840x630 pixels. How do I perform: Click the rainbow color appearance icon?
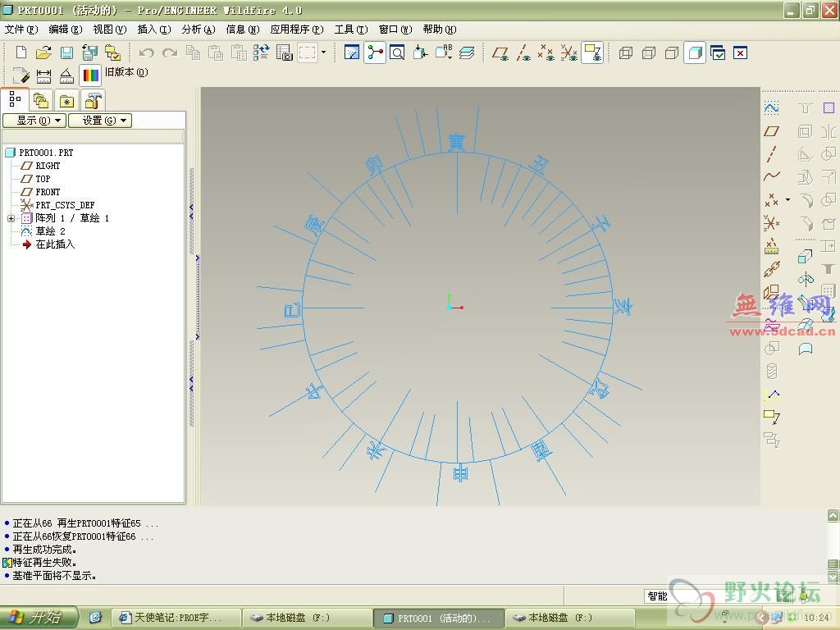pyautogui.click(x=90, y=75)
